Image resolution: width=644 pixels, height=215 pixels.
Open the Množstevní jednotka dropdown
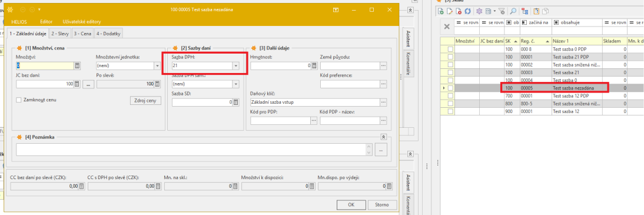tap(157, 65)
